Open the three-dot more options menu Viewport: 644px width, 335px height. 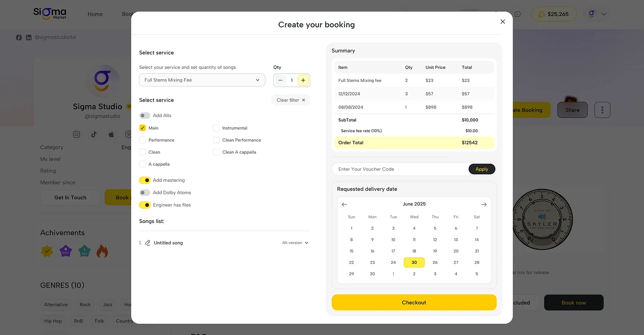click(602, 110)
